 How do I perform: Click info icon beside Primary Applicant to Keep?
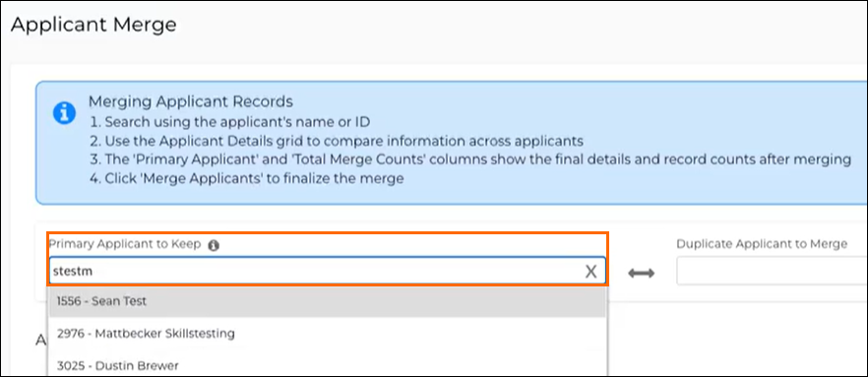point(214,245)
